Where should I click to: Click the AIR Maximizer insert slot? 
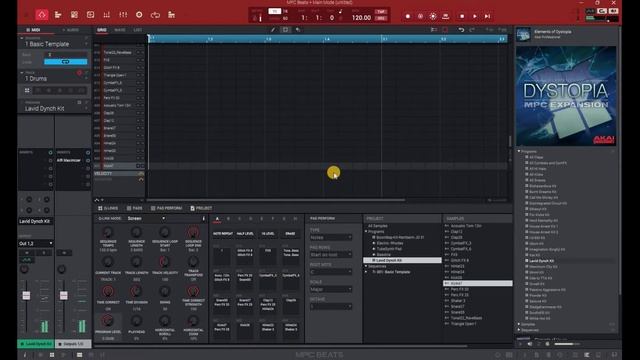coord(69,160)
